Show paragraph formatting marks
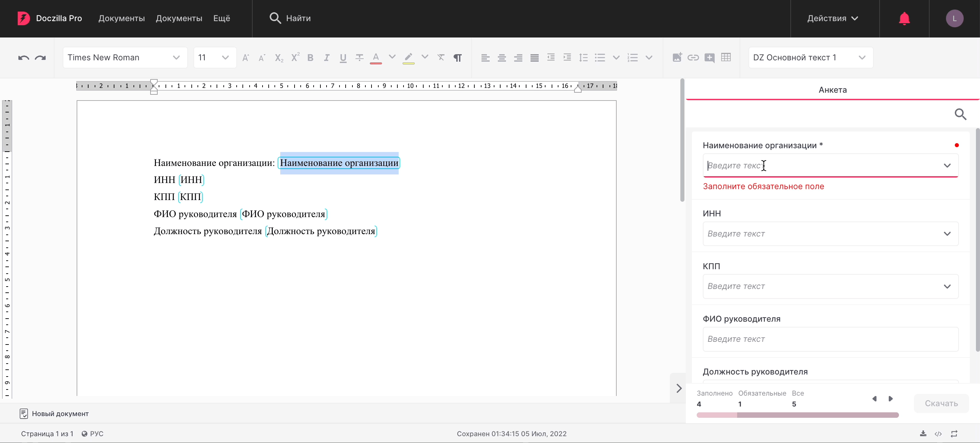The height and width of the screenshot is (443, 980). coord(457,58)
